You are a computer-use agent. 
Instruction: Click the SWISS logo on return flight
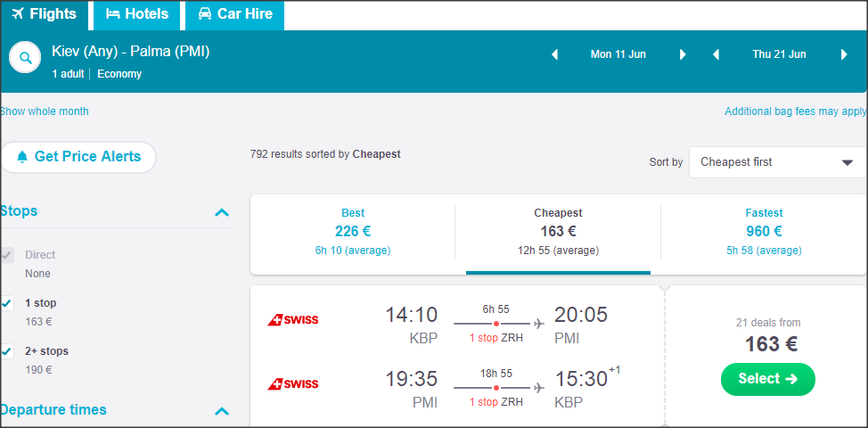(293, 384)
